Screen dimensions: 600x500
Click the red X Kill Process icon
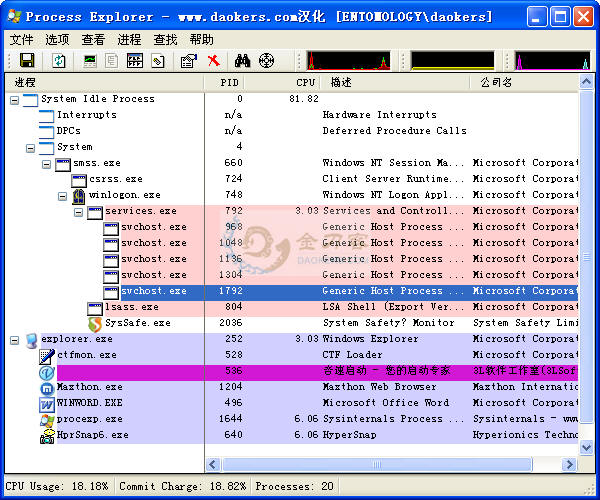(x=214, y=60)
